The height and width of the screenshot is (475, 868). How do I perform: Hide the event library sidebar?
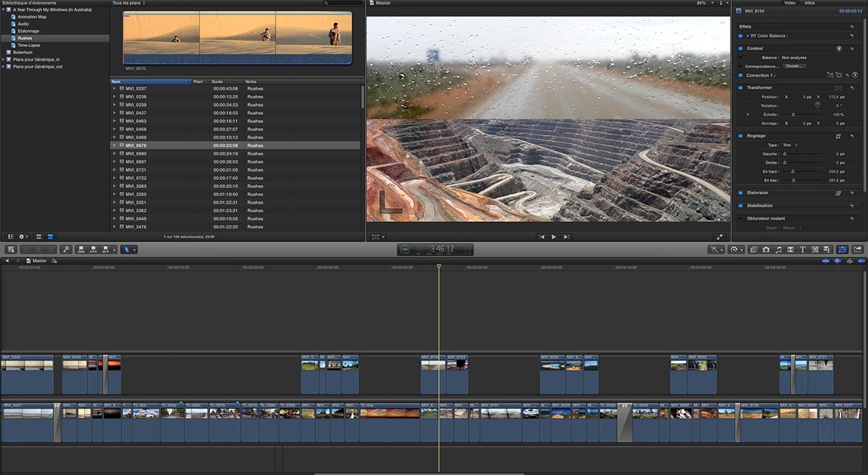point(10,236)
